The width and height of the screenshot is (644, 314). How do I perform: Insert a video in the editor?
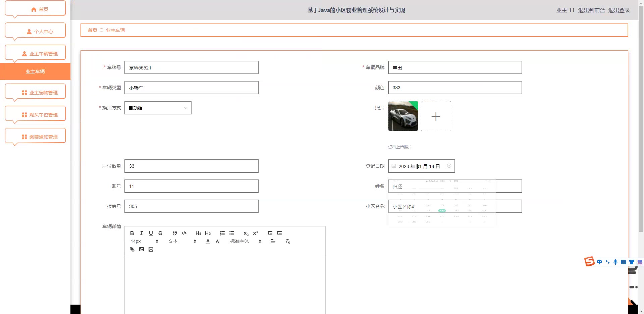[x=151, y=249]
